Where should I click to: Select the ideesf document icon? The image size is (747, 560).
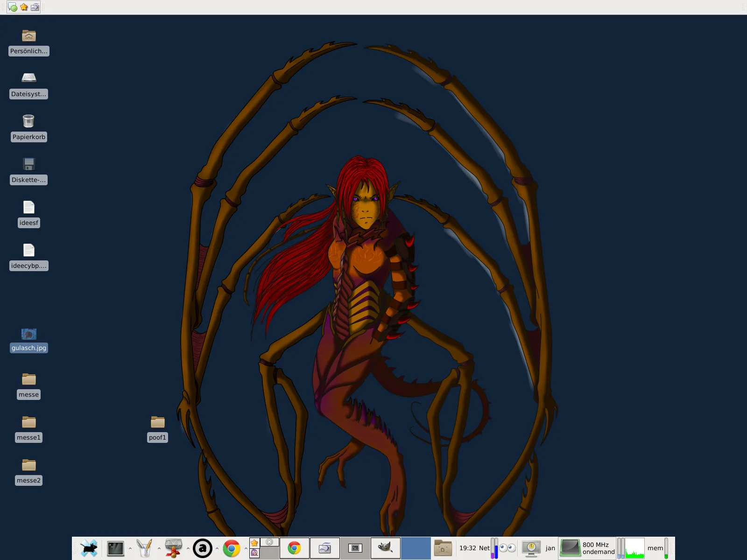click(29, 207)
